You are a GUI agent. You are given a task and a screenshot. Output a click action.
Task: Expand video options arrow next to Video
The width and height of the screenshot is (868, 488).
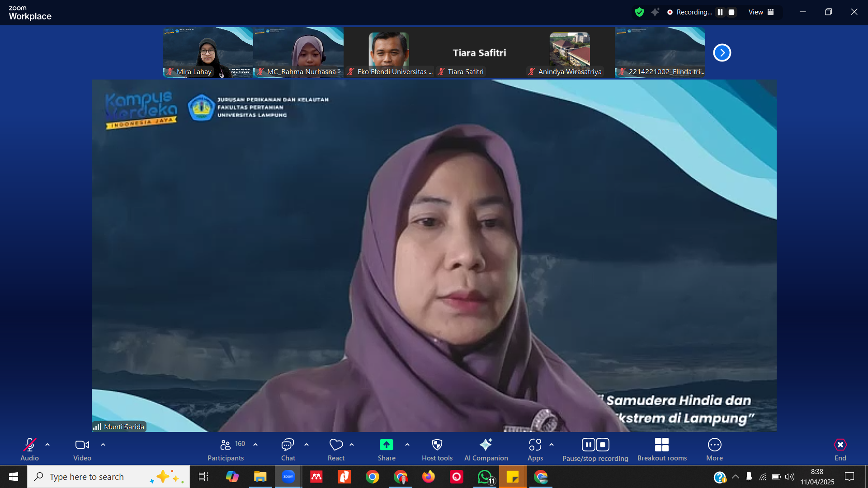103,445
